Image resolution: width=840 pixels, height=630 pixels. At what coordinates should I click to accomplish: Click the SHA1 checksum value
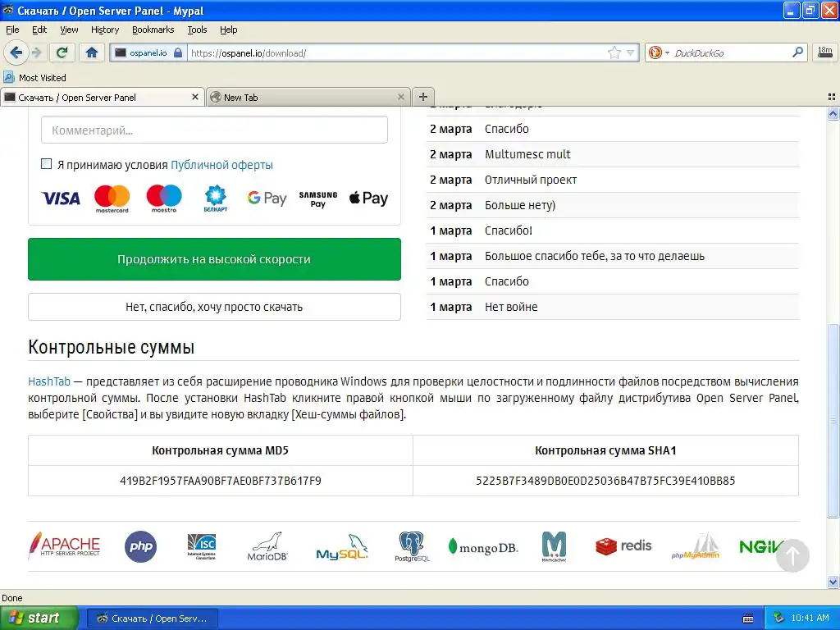(x=606, y=481)
